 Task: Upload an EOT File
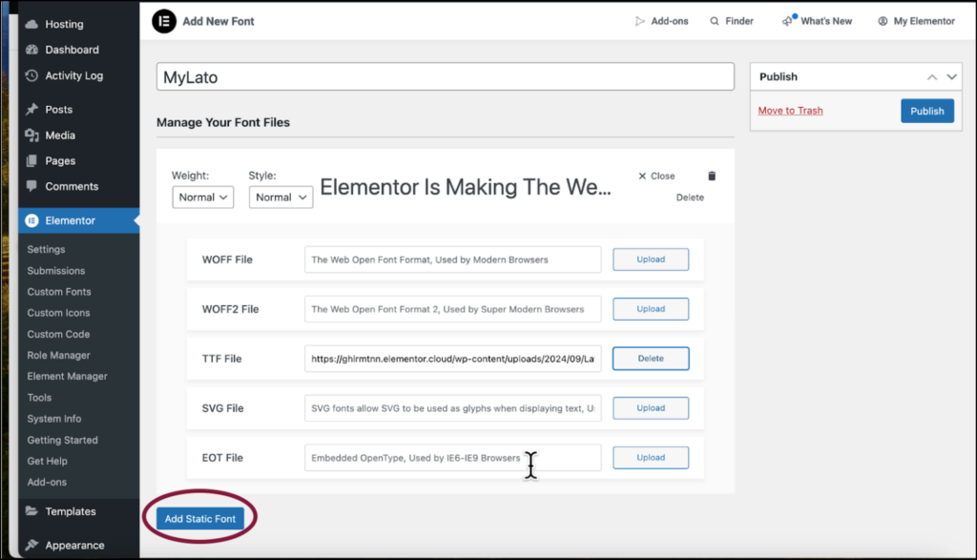(651, 458)
